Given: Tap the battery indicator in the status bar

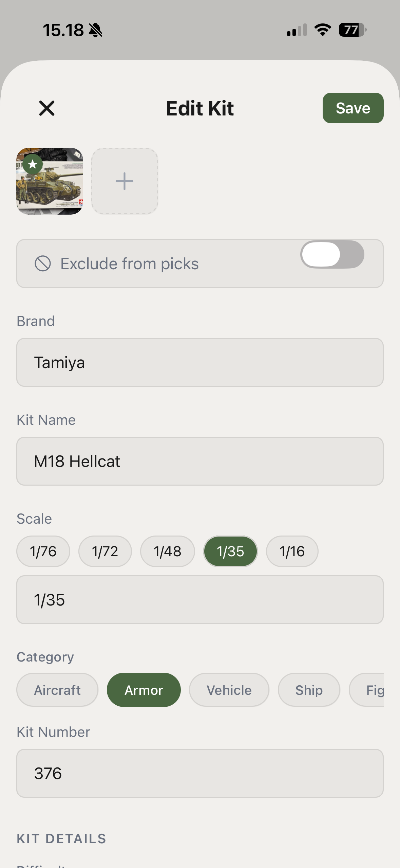Looking at the screenshot, I should [352, 30].
